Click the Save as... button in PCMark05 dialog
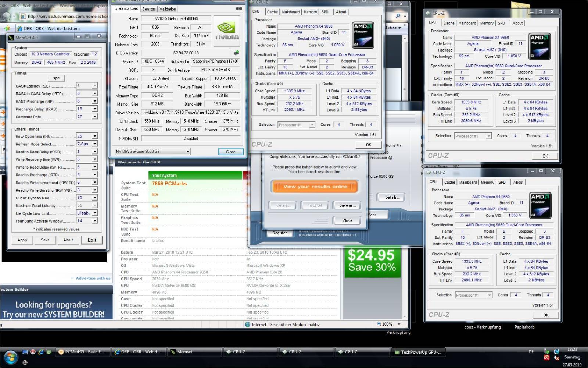The image size is (588, 368). 347,205
